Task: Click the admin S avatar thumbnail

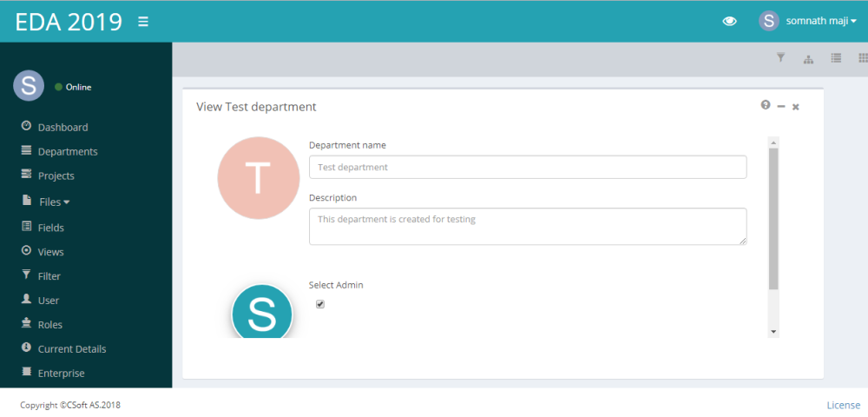Action: pyautogui.click(x=261, y=311)
